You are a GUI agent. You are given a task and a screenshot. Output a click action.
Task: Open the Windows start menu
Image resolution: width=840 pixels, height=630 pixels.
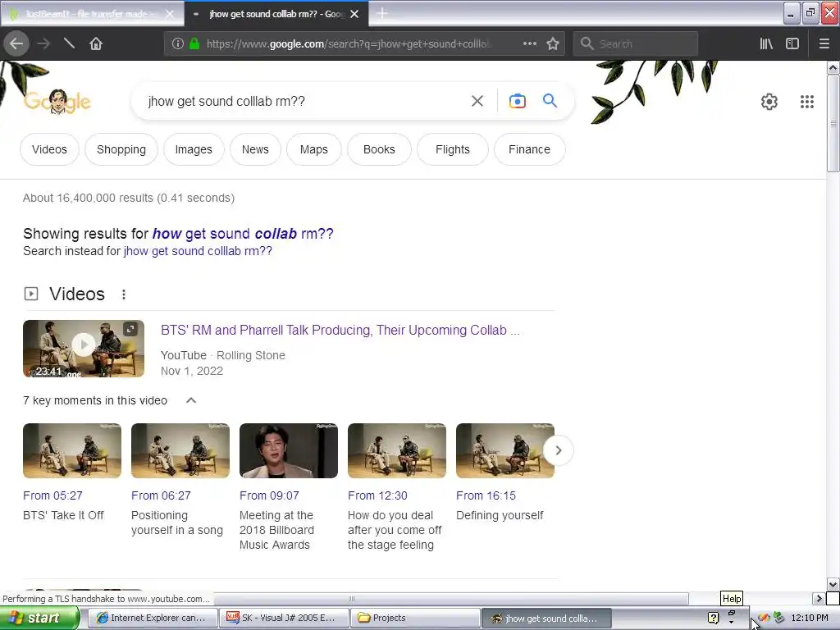(39, 618)
